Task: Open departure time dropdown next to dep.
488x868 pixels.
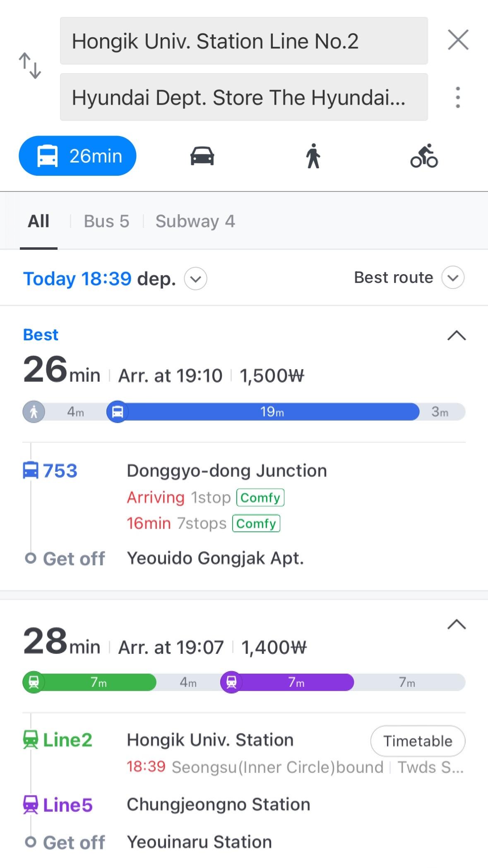Action: tap(195, 279)
